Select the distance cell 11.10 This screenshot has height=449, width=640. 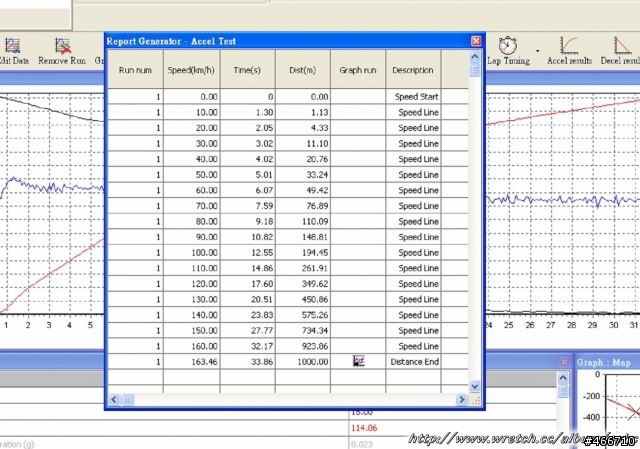tap(303, 143)
